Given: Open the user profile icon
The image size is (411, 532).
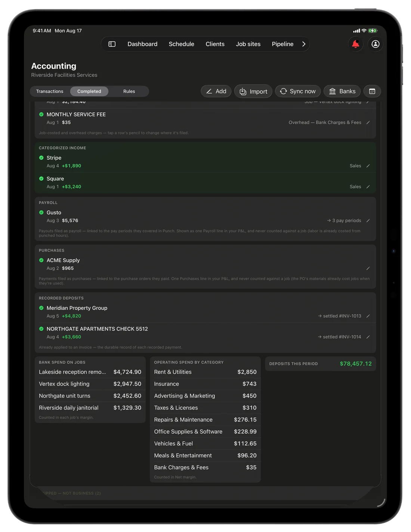Looking at the screenshot, I should [x=376, y=44].
